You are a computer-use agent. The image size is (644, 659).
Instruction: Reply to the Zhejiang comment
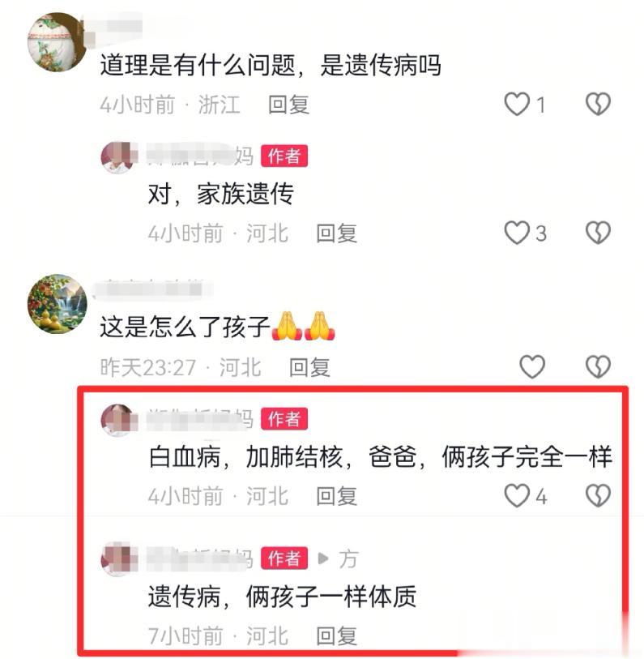[288, 105]
